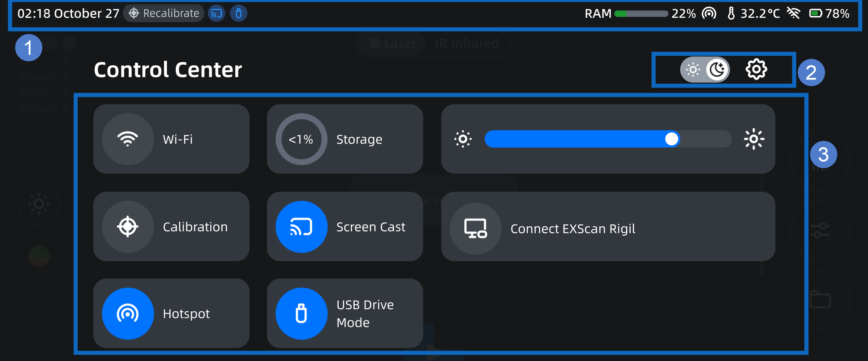
Task: Switch to dark mode moon toggle
Action: pos(717,69)
